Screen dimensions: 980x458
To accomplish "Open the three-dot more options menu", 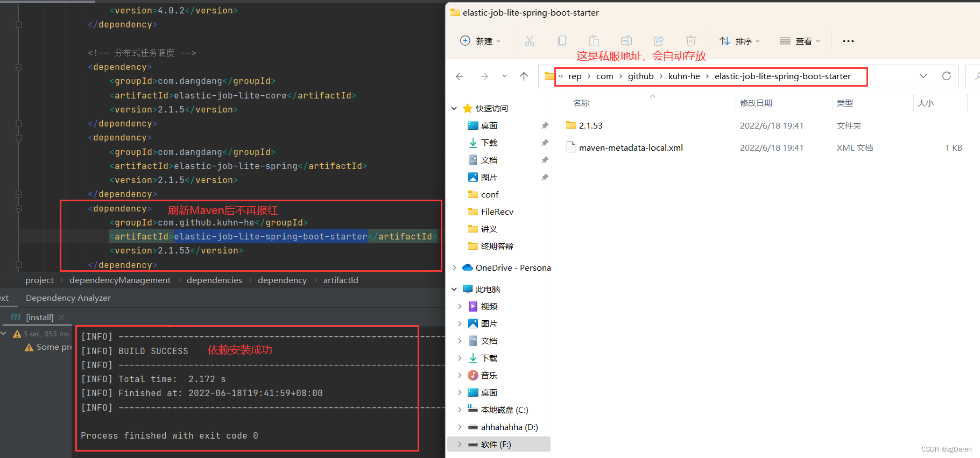I will click(849, 41).
